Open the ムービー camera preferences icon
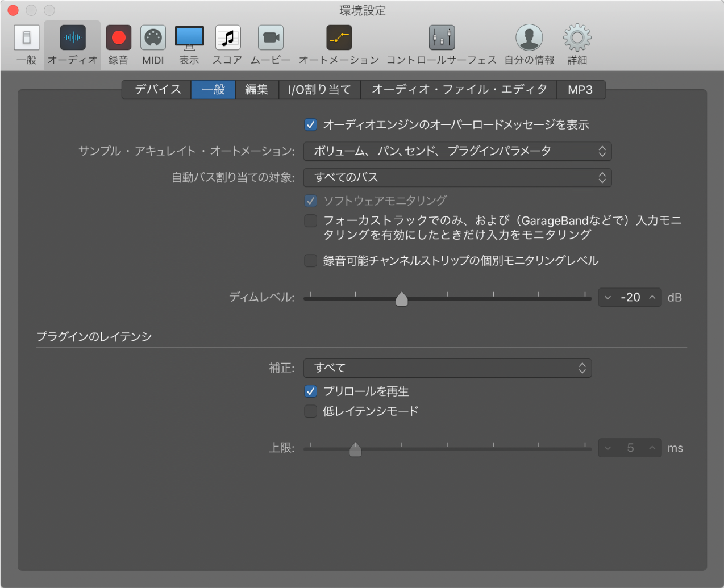The image size is (724, 588). [271, 38]
